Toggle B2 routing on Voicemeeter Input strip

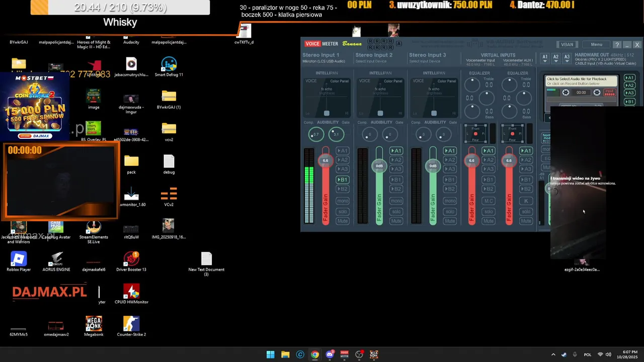pos(489,189)
